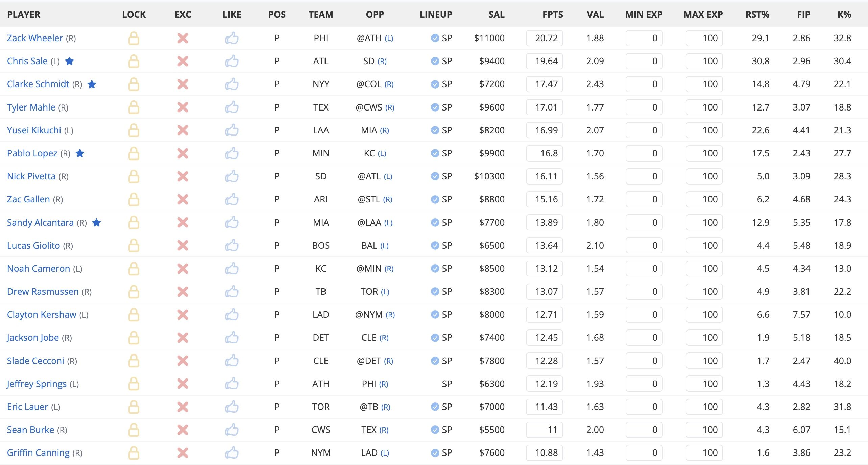Lock Zack Wheeler in lineups
This screenshot has height=465, width=868.
click(134, 38)
